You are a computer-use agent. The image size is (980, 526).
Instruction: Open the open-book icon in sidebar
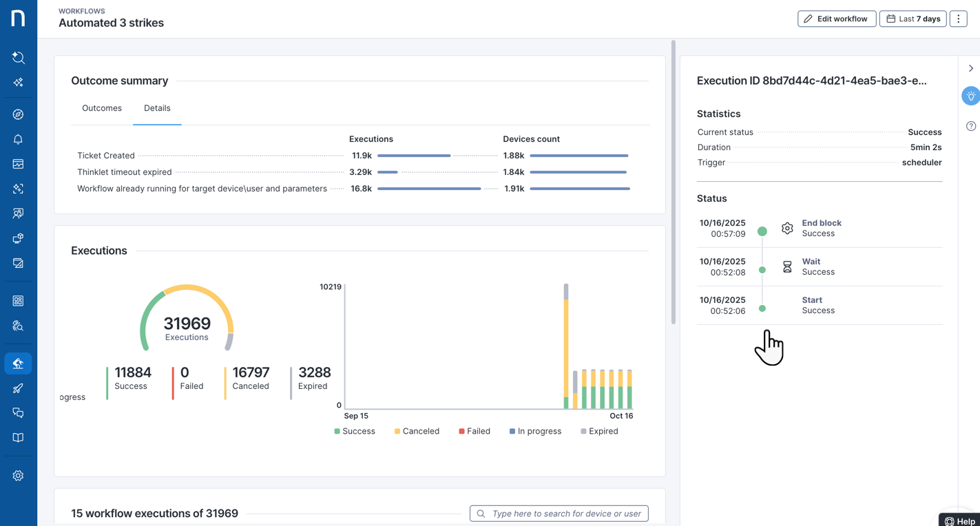18,438
